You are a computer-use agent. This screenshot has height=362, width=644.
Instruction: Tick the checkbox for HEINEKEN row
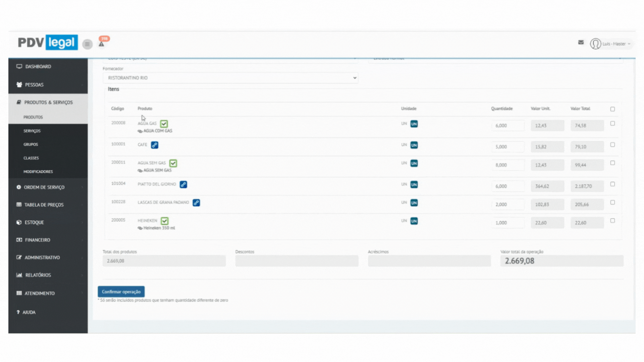pos(612,221)
